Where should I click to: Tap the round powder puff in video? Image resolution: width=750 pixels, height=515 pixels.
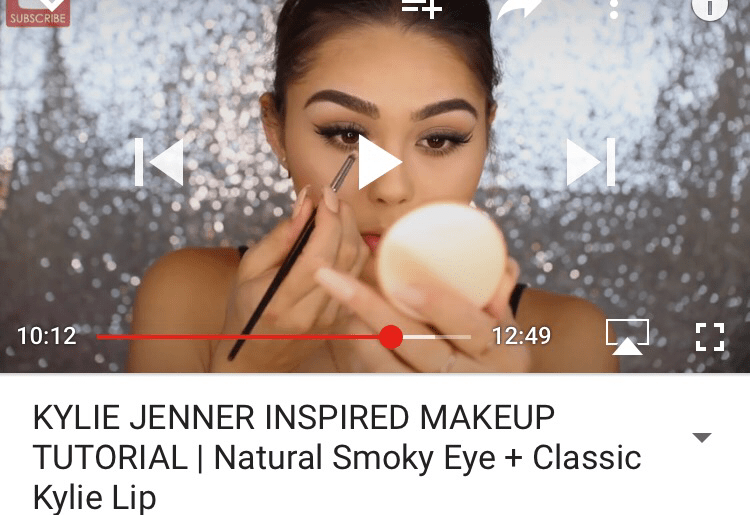click(442, 255)
